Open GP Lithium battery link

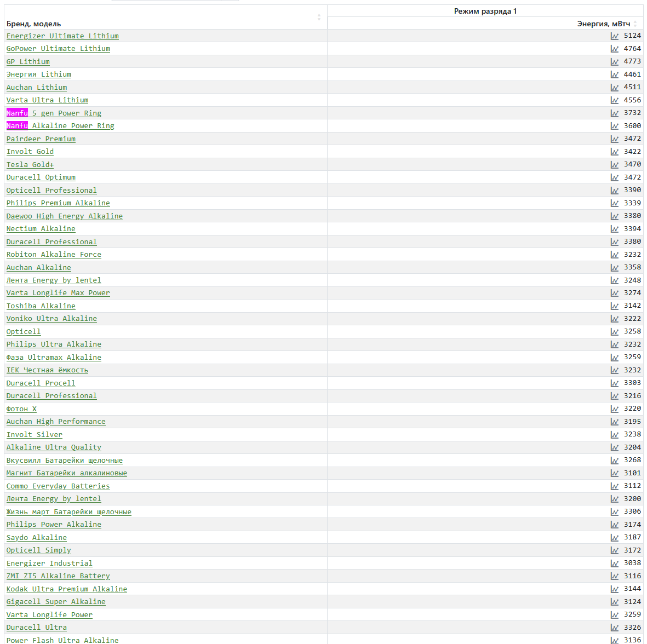click(x=28, y=61)
